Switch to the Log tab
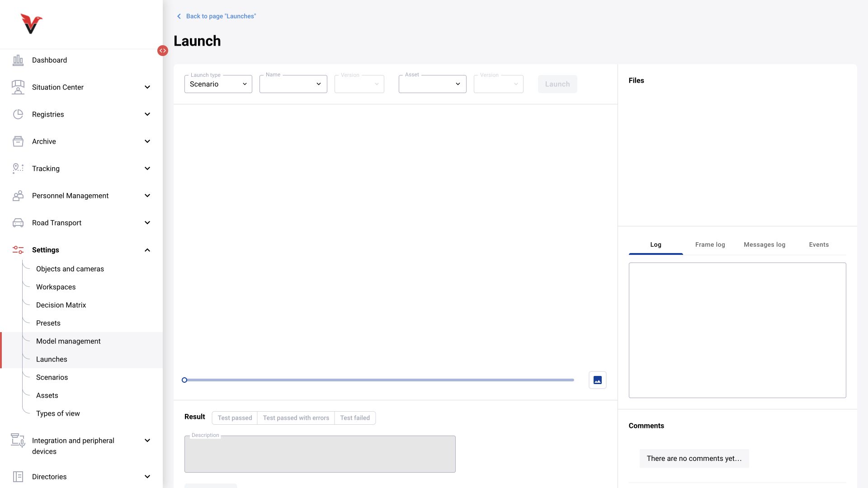Screen dimensions: 868x488 (656, 244)
